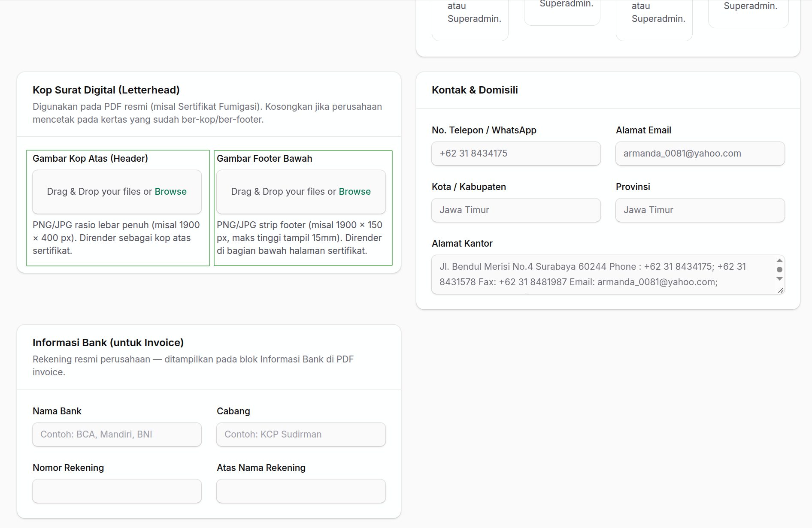Click the footer image drag & drop area

coord(301,192)
